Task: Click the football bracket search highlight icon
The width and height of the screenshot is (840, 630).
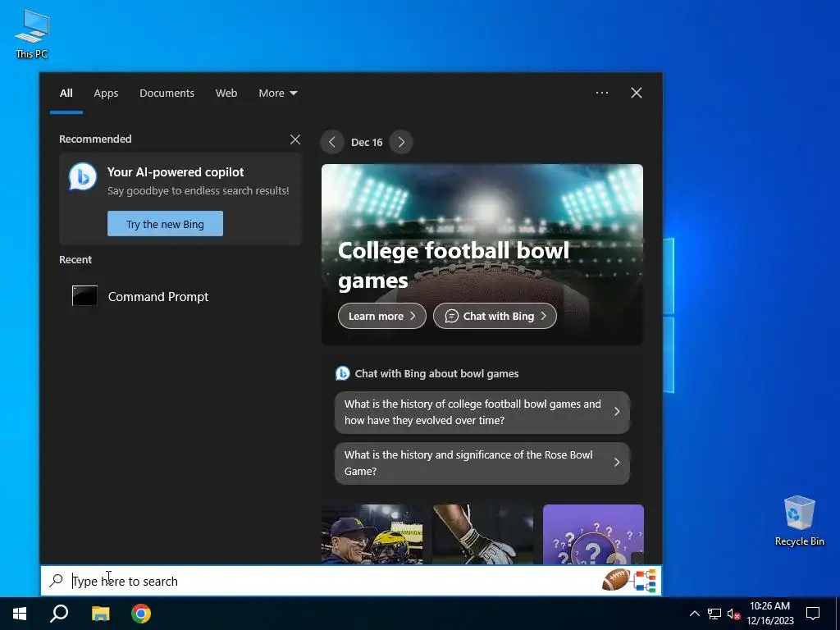Action: [x=629, y=580]
